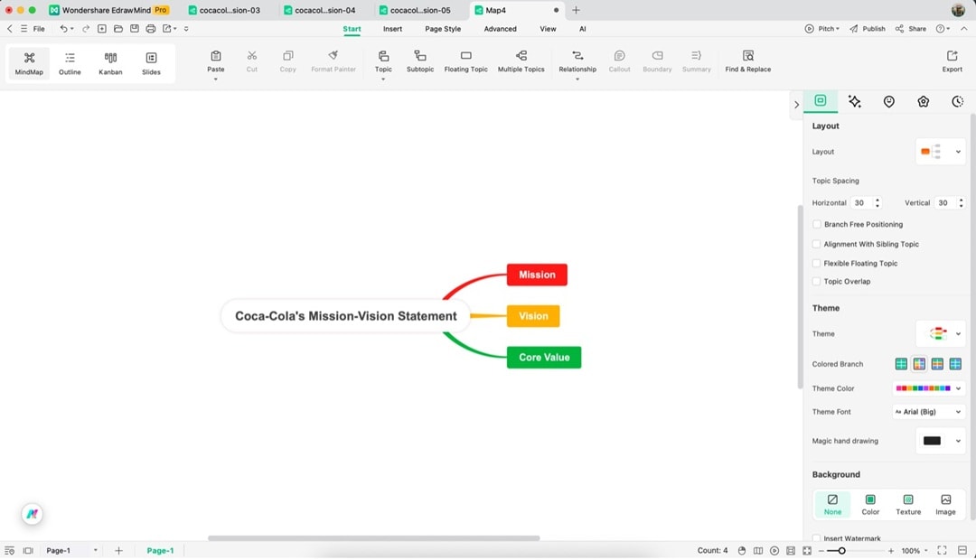Add a Floating Topic

(465, 61)
